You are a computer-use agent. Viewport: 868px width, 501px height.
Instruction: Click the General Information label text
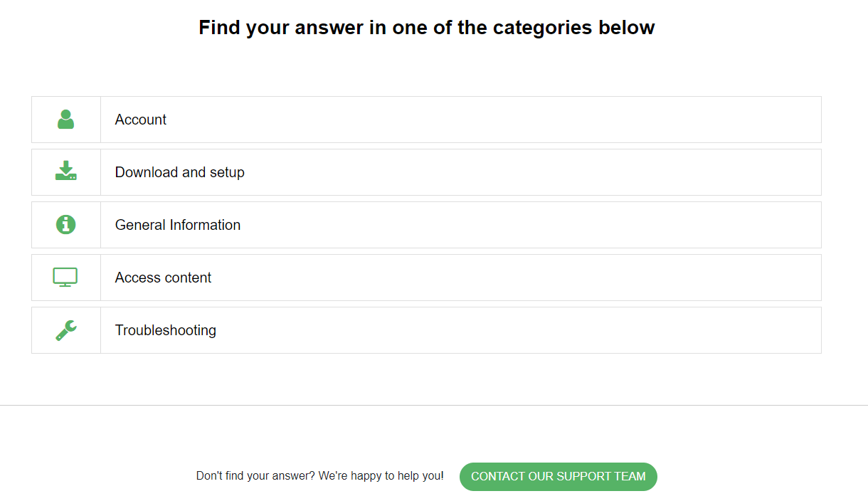pyautogui.click(x=178, y=225)
